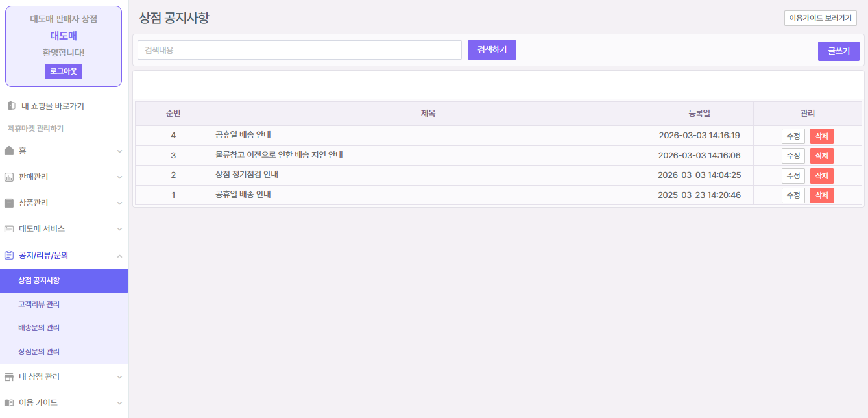Expand the 홈 menu chevron
868x418 pixels.
(119, 151)
